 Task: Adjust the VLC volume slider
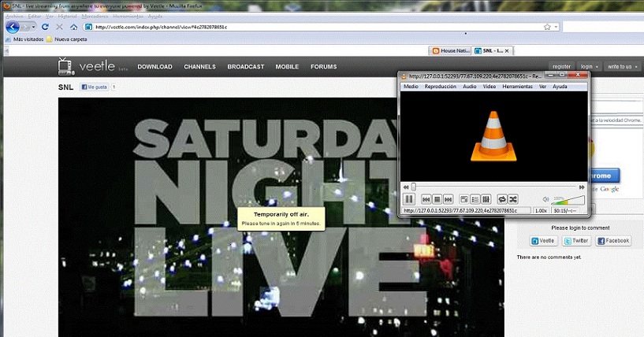tap(568, 200)
